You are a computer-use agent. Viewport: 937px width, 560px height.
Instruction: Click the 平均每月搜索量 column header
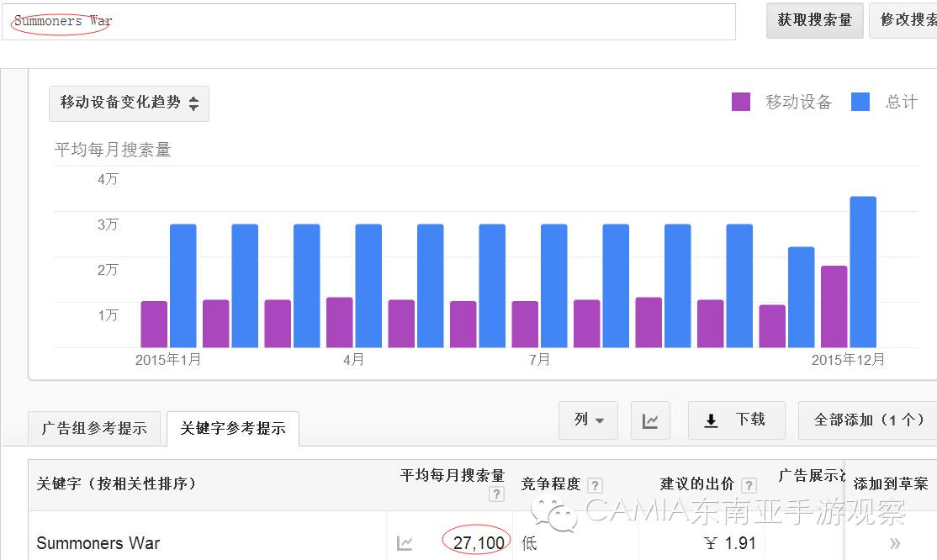coord(453,476)
